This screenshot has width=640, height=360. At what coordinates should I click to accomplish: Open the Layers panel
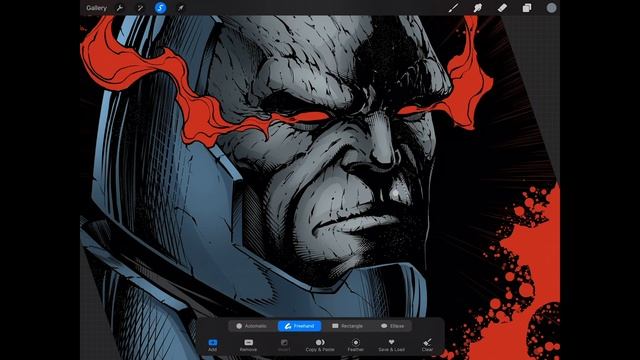point(527,8)
